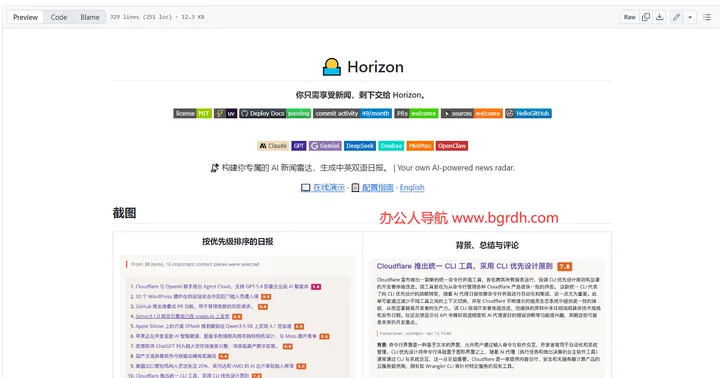720x378 pixels.
Task: Click the Doubao badge
Action: coord(391,146)
